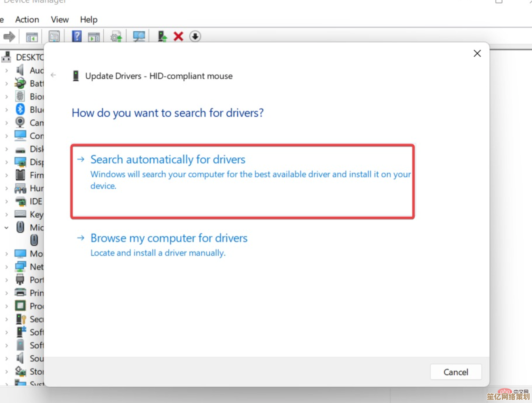
Task: Click the Show/Hide Console Tree icon
Action: [x=31, y=36]
